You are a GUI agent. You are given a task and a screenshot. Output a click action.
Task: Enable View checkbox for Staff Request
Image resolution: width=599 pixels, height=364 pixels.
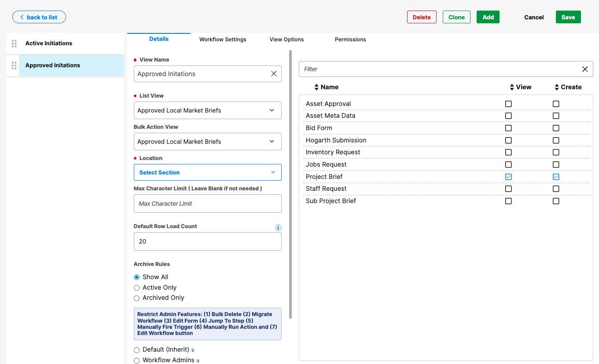coord(508,189)
